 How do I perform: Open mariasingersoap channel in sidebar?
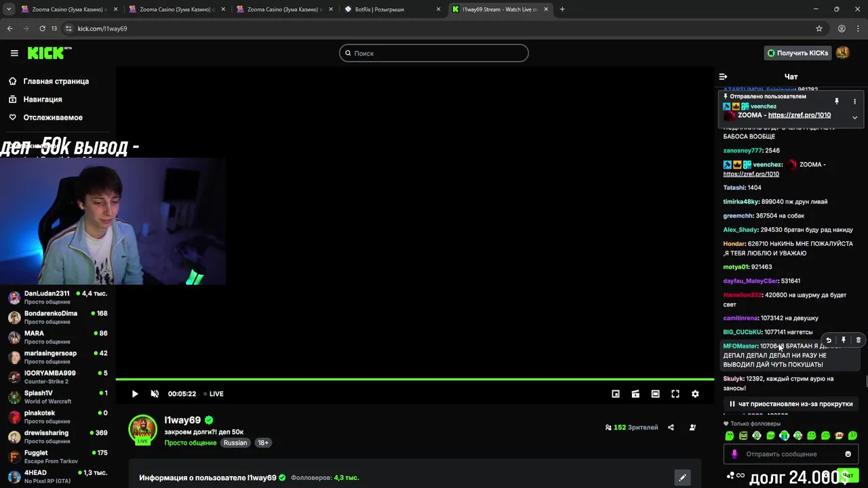pos(58,357)
